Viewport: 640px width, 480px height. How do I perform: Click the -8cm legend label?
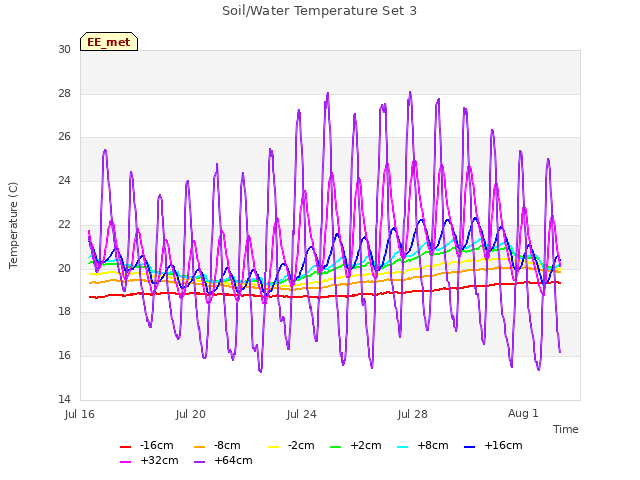tap(227, 445)
